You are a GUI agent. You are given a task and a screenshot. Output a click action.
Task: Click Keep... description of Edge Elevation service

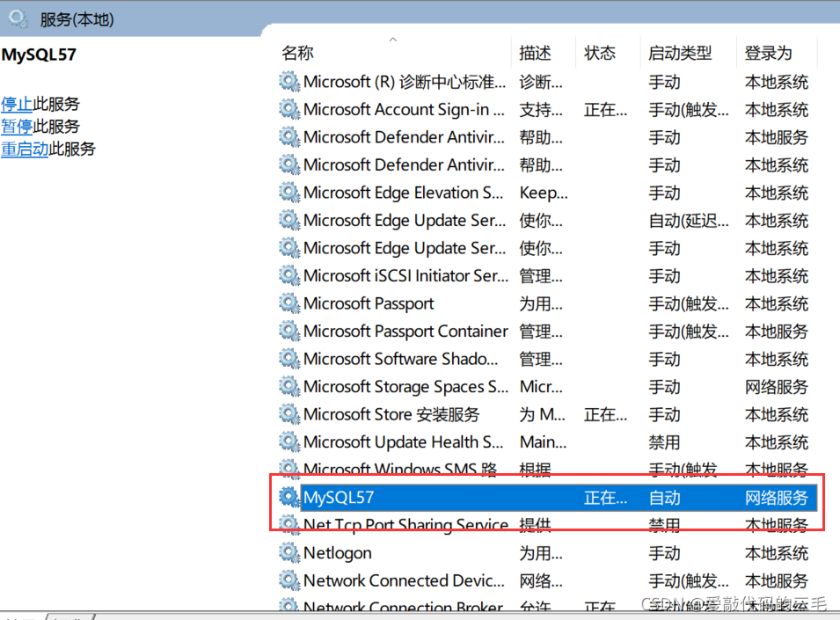pyautogui.click(x=544, y=193)
